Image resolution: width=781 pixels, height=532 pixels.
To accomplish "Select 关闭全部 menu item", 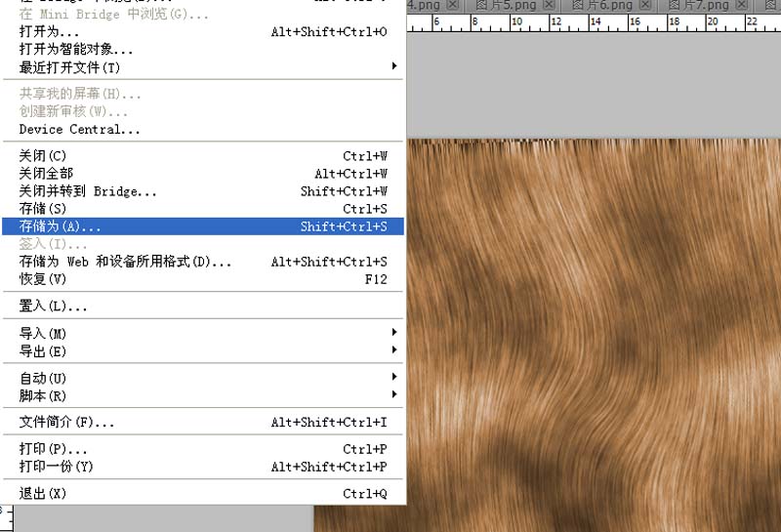I will (203, 174).
